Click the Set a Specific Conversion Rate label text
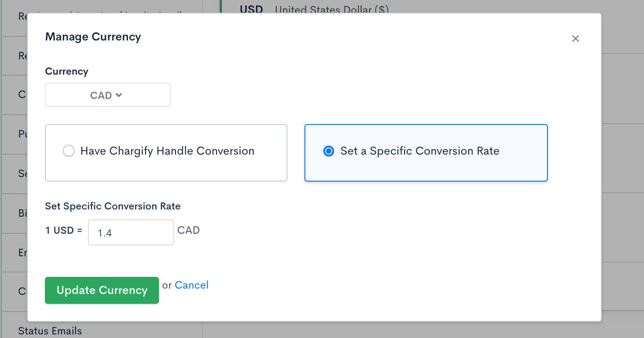This screenshot has height=338, width=644. pos(419,151)
